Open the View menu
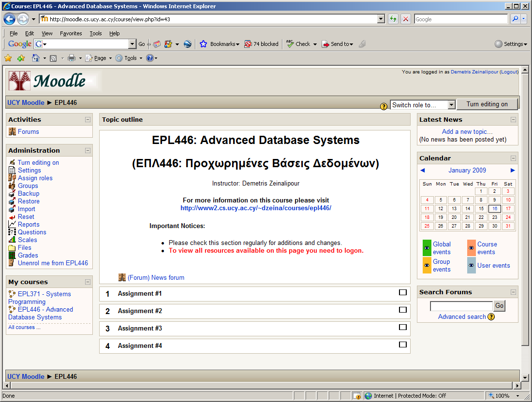 (x=47, y=33)
